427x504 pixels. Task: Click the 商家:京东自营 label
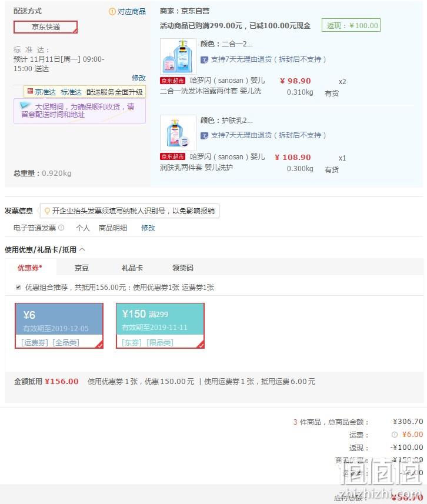[x=185, y=11]
